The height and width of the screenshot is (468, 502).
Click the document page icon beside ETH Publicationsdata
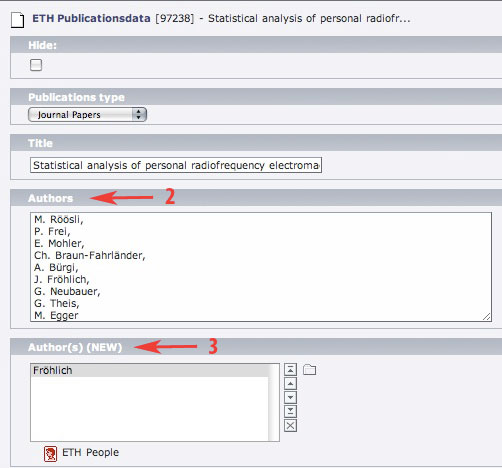pyautogui.click(x=17, y=20)
